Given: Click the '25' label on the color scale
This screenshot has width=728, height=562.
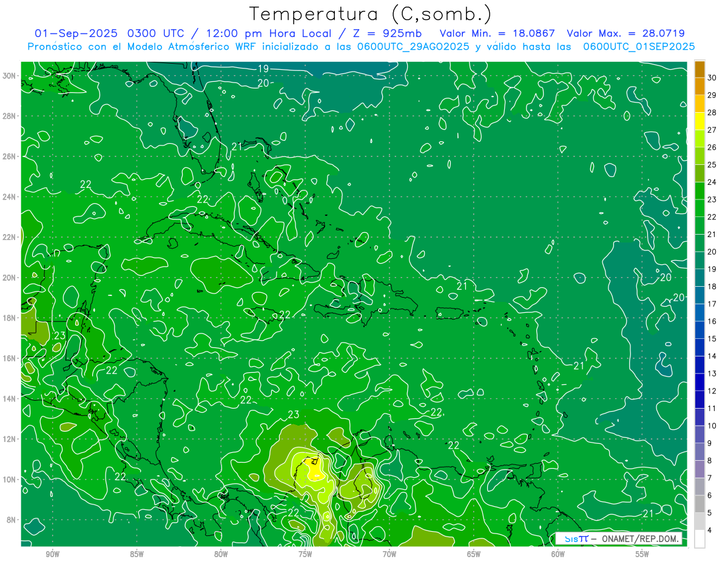Looking at the screenshot, I should point(712,164).
